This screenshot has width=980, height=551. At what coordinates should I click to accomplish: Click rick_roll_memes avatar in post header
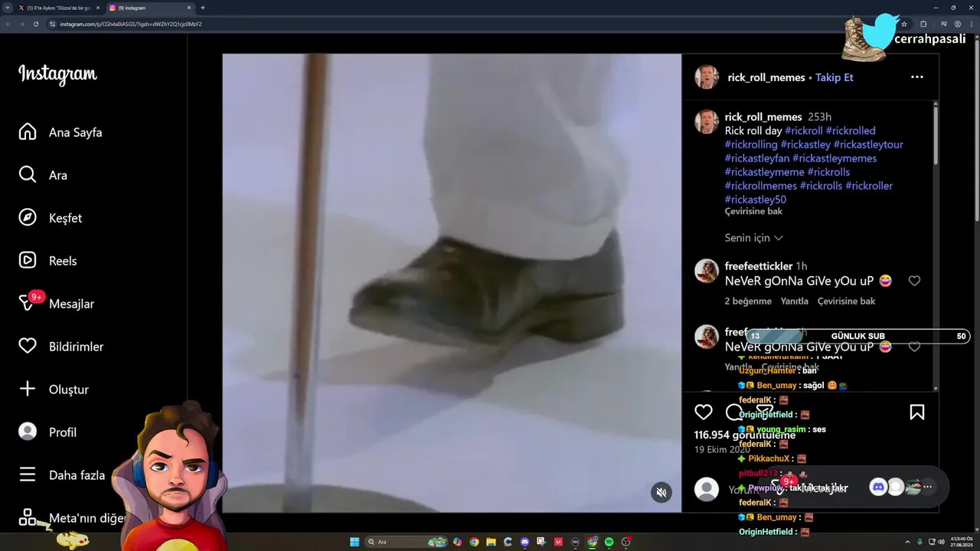707,77
